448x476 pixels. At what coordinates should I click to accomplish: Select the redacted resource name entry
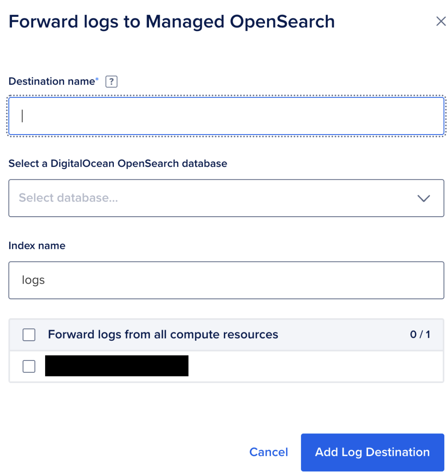117,366
